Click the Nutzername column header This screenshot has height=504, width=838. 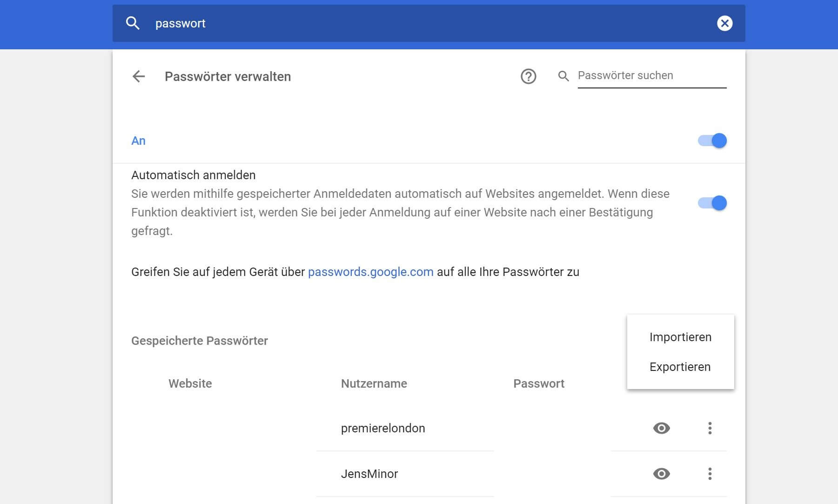click(374, 383)
